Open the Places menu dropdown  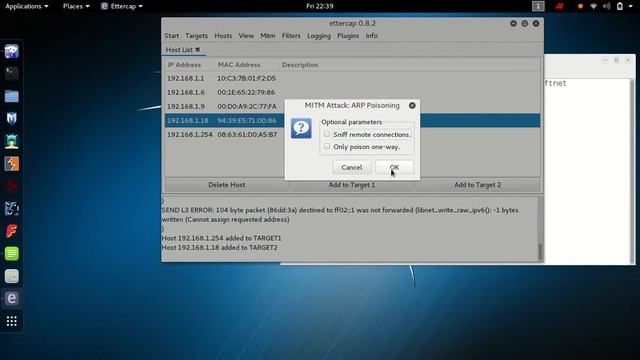(76, 6)
